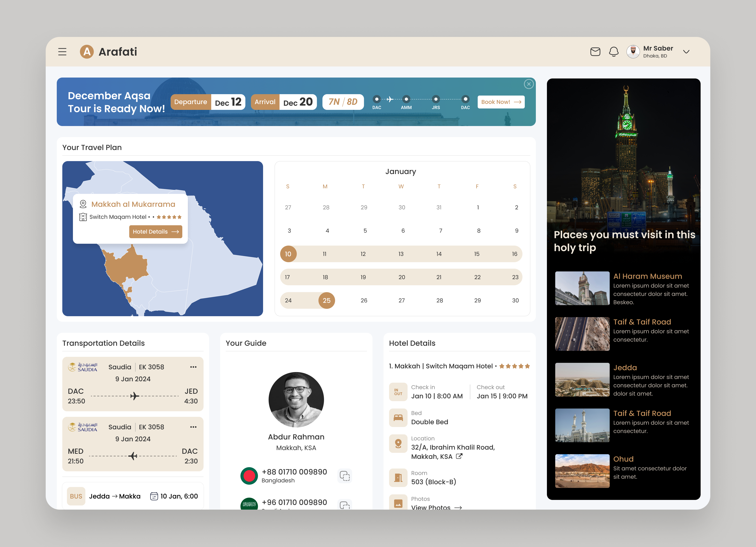
Task: Toggle the BUS transport badge
Action: click(x=76, y=496)
